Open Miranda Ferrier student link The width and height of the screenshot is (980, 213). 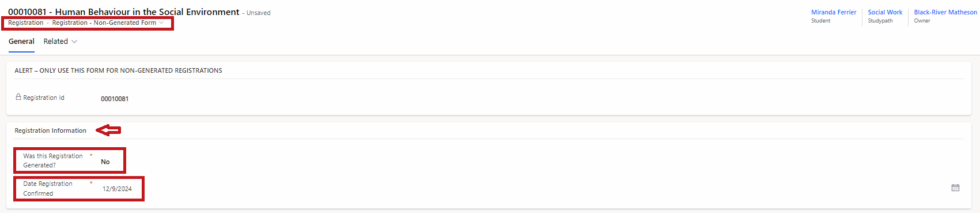coord(834,12)
